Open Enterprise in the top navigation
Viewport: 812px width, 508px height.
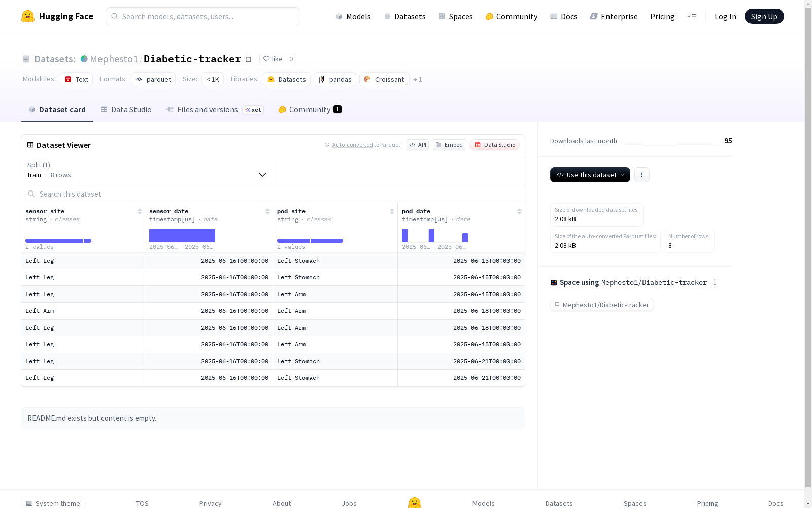[x=614, y=16]
